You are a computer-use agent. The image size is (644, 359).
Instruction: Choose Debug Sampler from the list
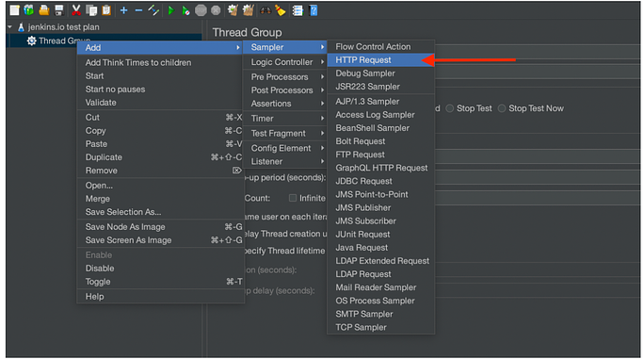380,73
